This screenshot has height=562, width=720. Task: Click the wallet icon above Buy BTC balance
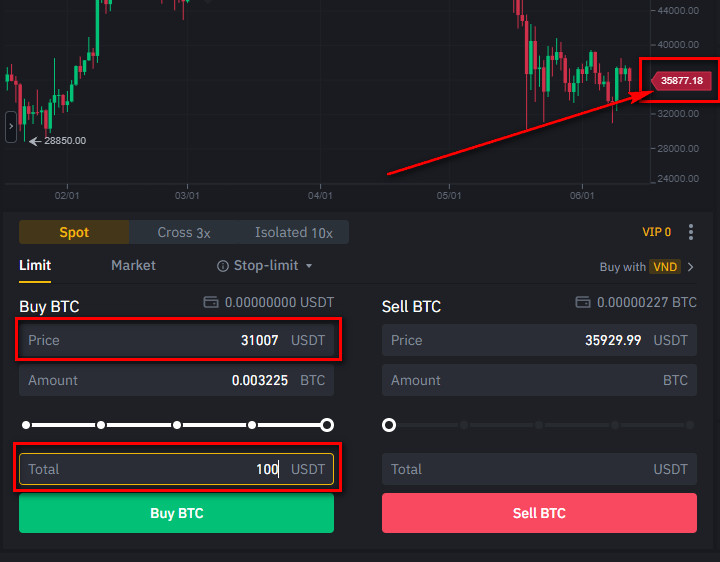pyautogui.click(x=211, y=302)
